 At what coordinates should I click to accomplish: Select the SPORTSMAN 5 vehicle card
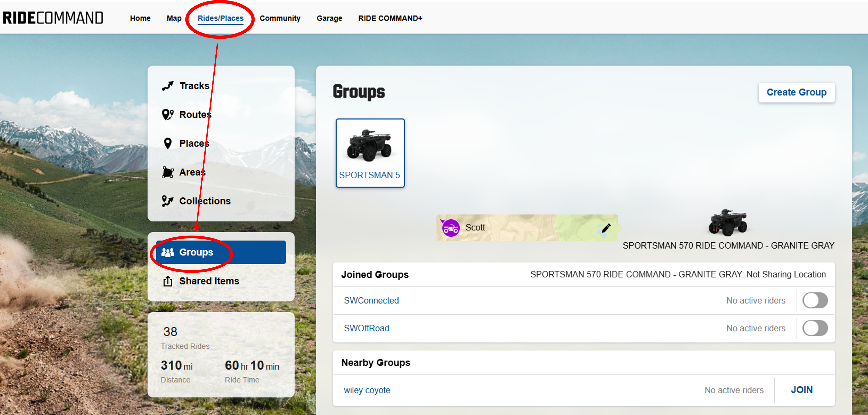[370, 153]
